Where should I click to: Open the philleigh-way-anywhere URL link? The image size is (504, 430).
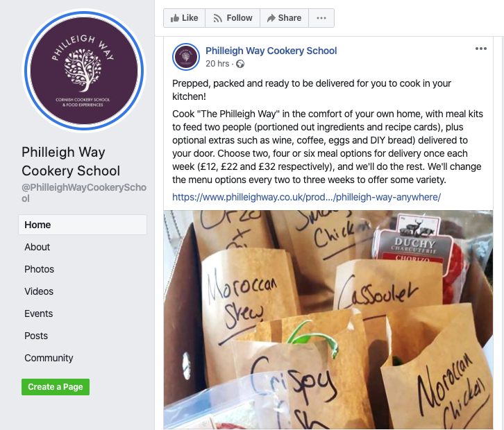tap(306, 197)
